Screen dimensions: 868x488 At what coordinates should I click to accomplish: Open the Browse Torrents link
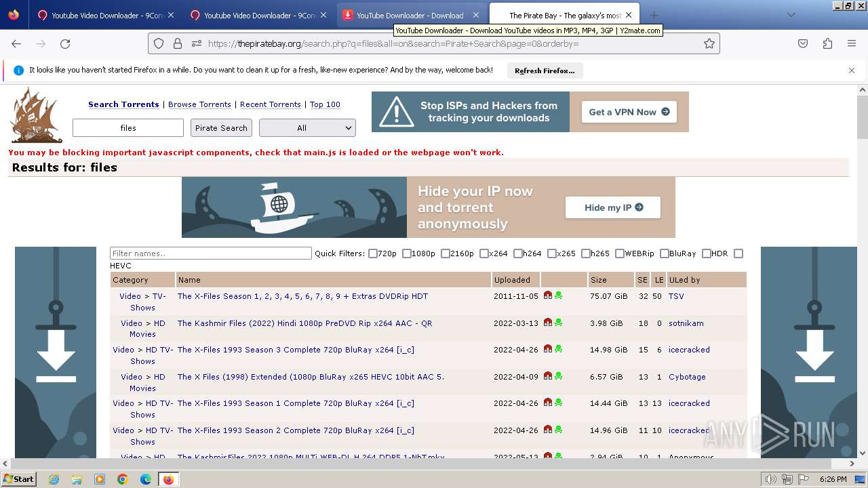199,104
